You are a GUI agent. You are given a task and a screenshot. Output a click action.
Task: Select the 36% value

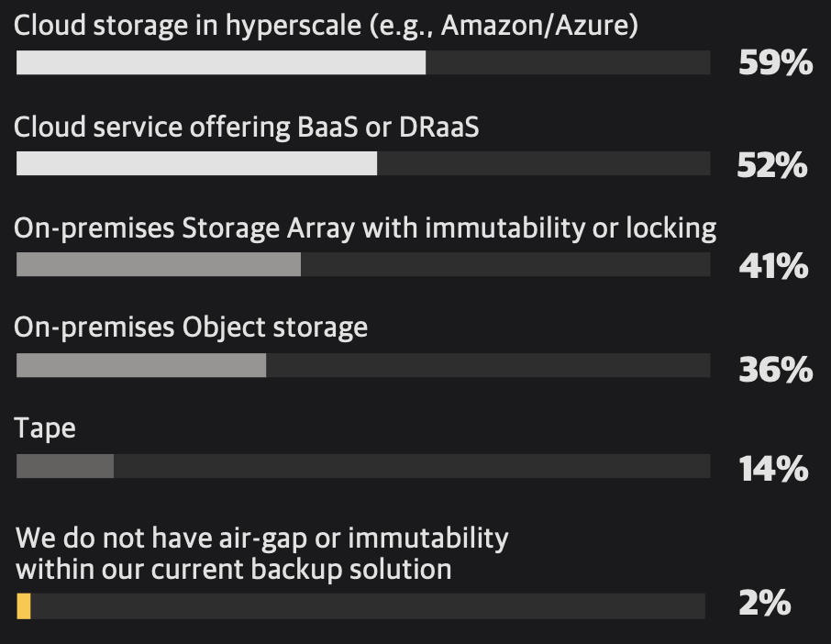click(x=775, y=368)
